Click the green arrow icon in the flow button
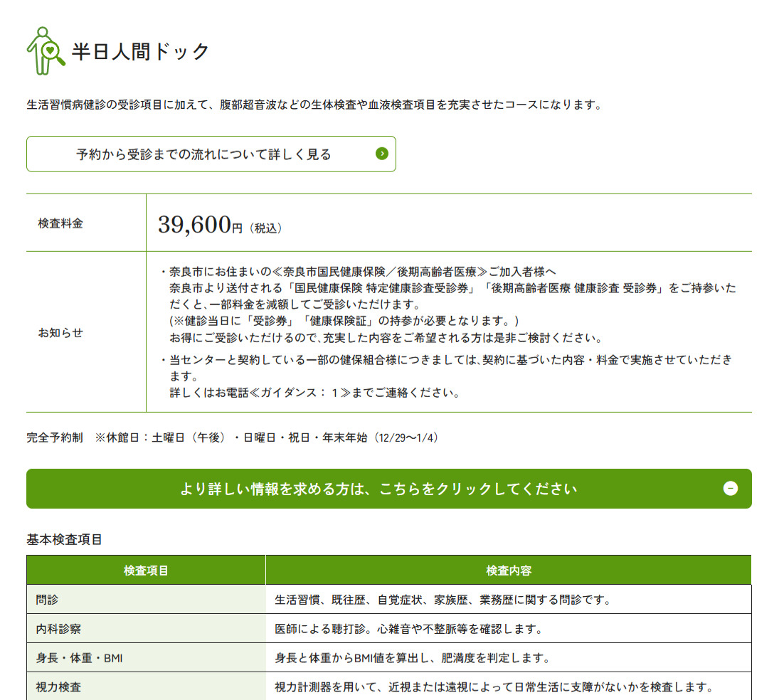This screenshot has height=700, width=779. [382, 154]
